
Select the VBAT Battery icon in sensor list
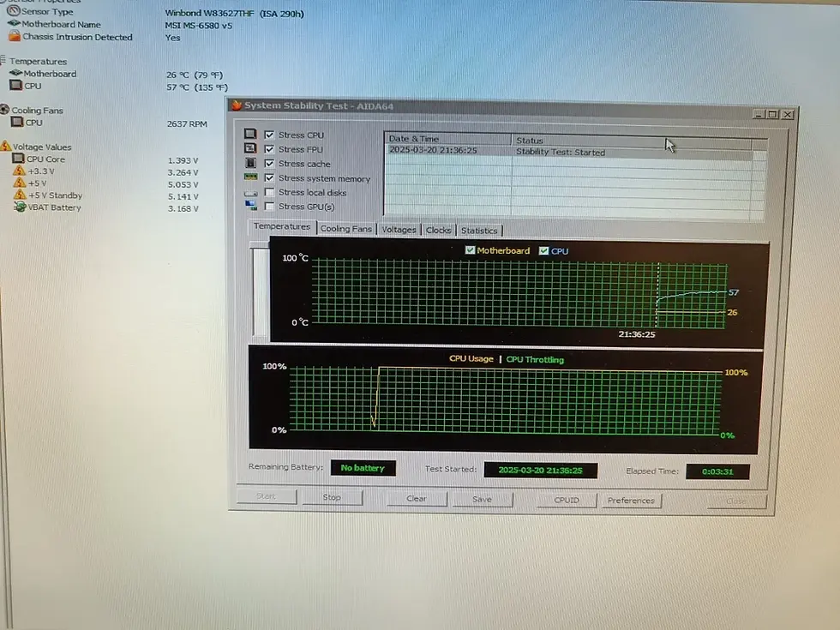[20, 207]
